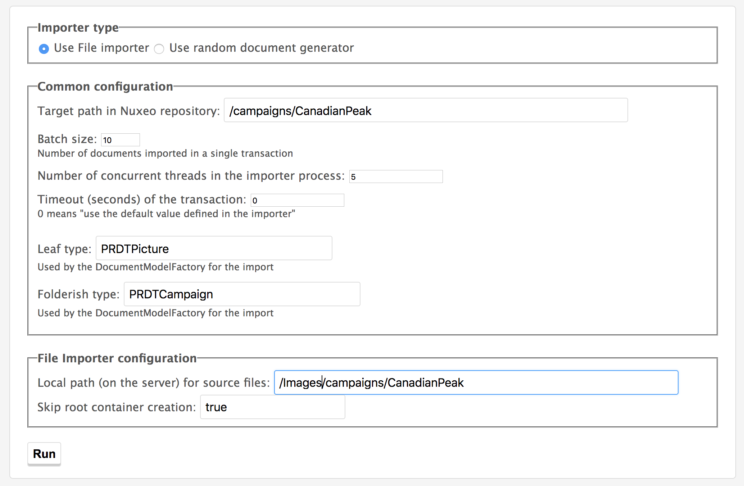Select the Use File importer radio button
Viewport: 744px width, 486px height.
tap(44, 49)
